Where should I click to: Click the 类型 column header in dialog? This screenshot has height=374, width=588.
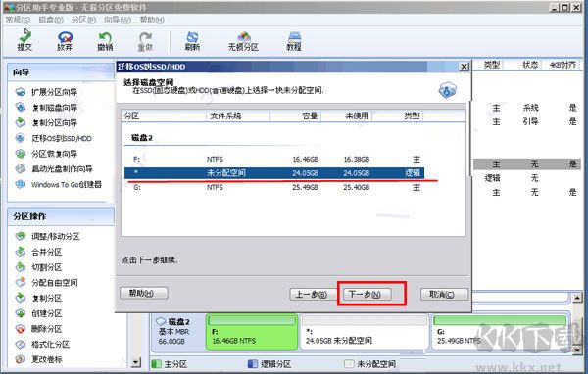(x=398, y=116)
